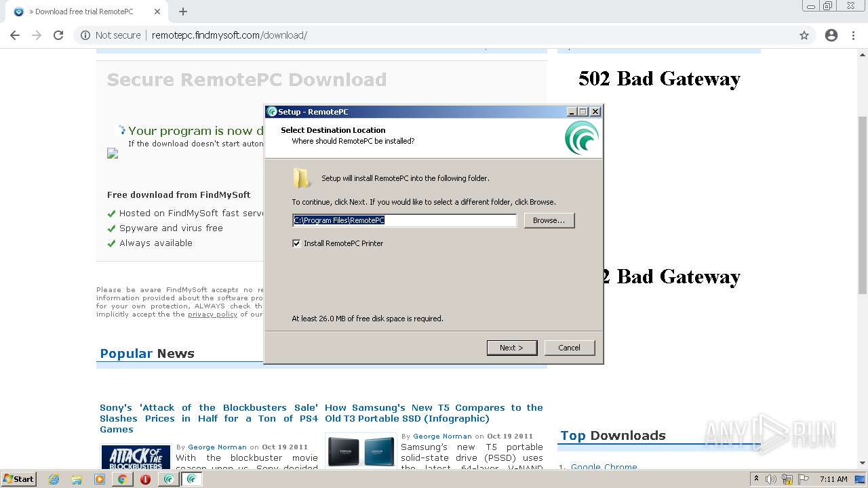This screenshot has height=488, width=868.
Task: Cancel the RemotePC setup
Action: point(569,348)
